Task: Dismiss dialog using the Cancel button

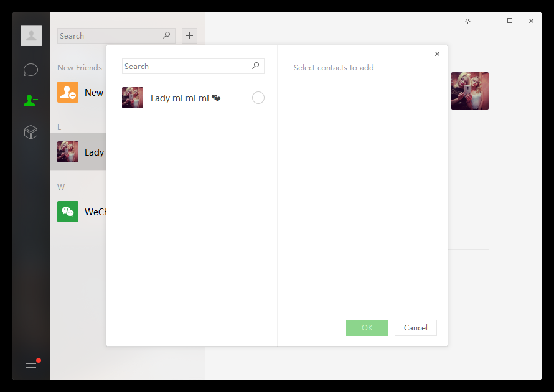Action: point(416,328)
